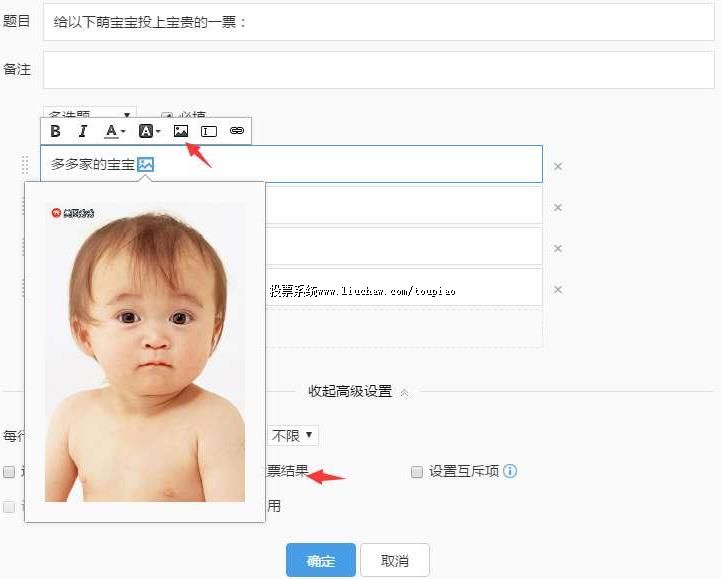Delete the 多多家的宝宝 option row
This screenshot has height=579, width=724.
pyautogui.click(x=558, y=166)
